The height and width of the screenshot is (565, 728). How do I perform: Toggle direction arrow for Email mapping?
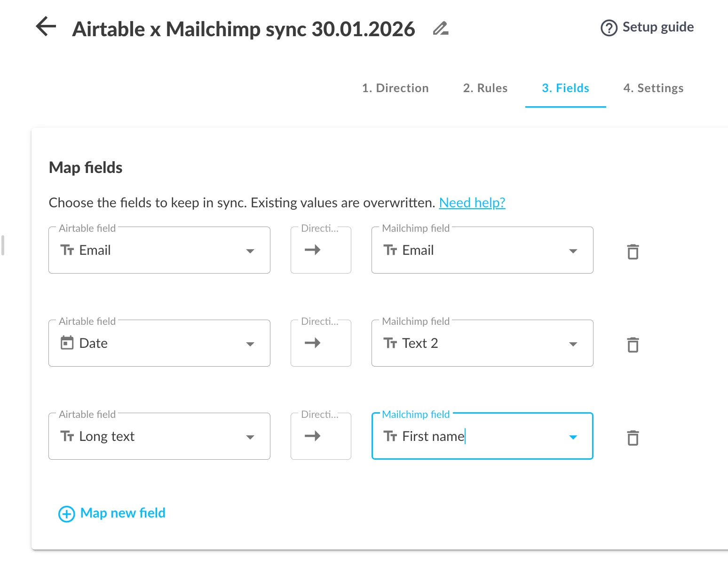point(313,250)
